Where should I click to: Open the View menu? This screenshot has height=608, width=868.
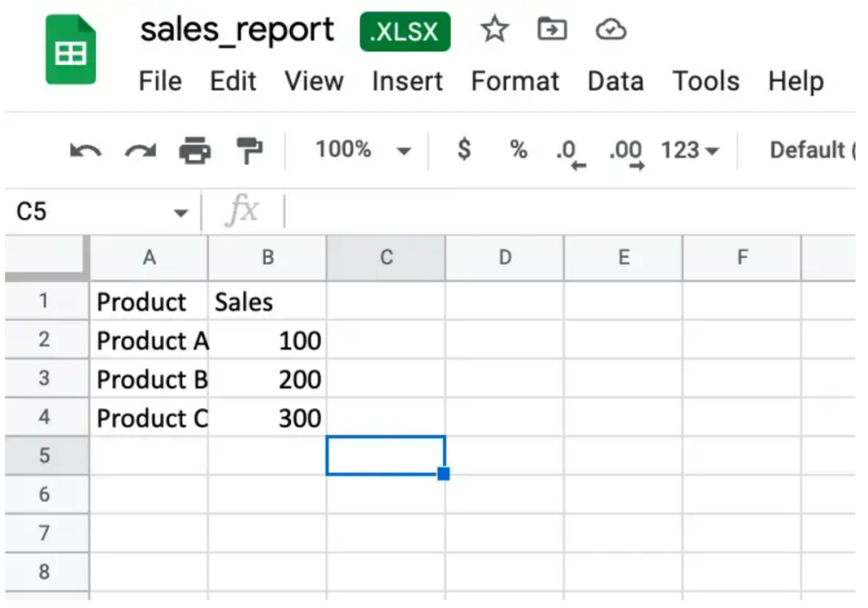point(314,81)
